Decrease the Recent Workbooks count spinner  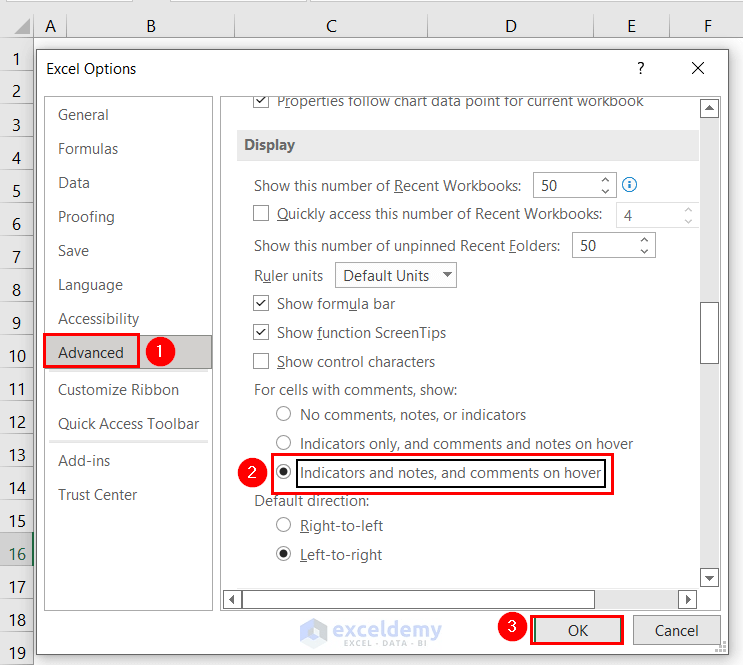click(605, 191)
